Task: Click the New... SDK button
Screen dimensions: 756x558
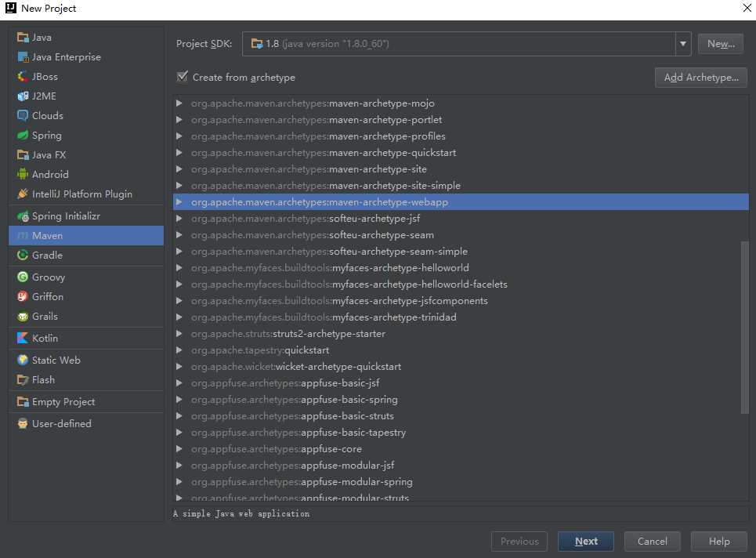Action: (721, 44)
